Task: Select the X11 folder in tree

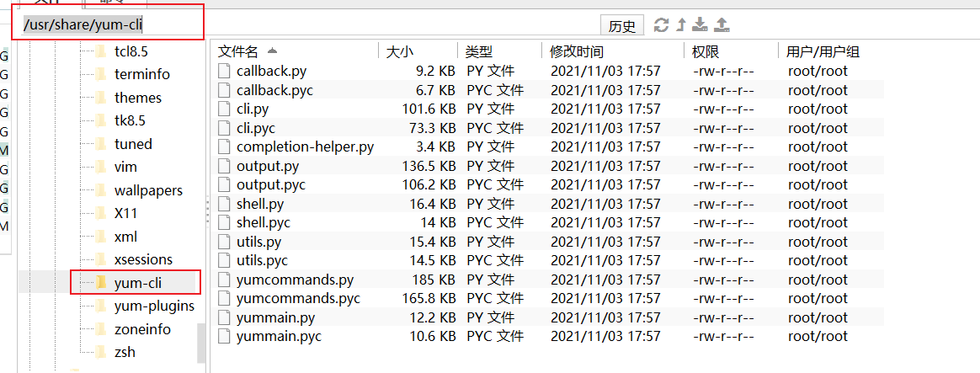Action: 125,213
